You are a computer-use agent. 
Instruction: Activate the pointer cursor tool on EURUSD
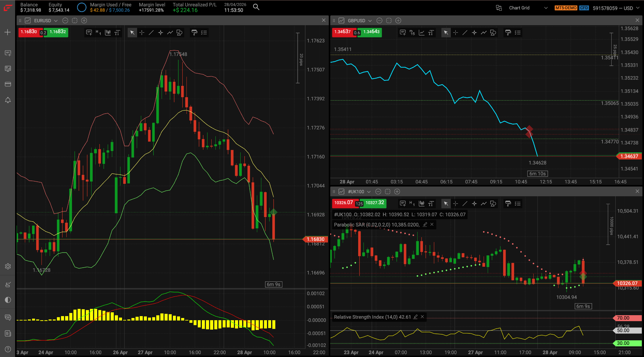point(132,32)
